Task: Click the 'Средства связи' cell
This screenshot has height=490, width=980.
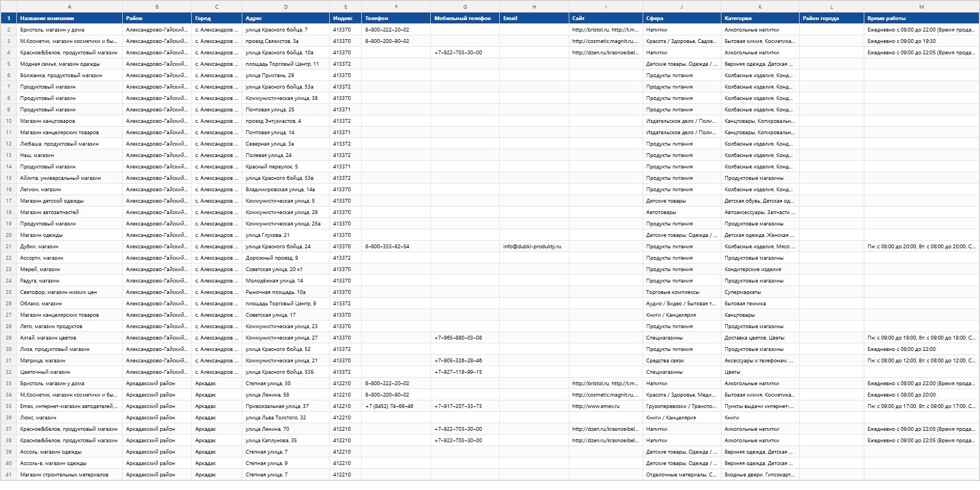Action: tap(682, 361)
